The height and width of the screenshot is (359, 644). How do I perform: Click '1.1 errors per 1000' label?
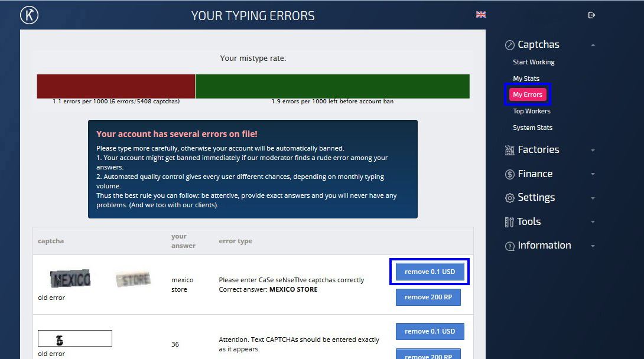116,102
